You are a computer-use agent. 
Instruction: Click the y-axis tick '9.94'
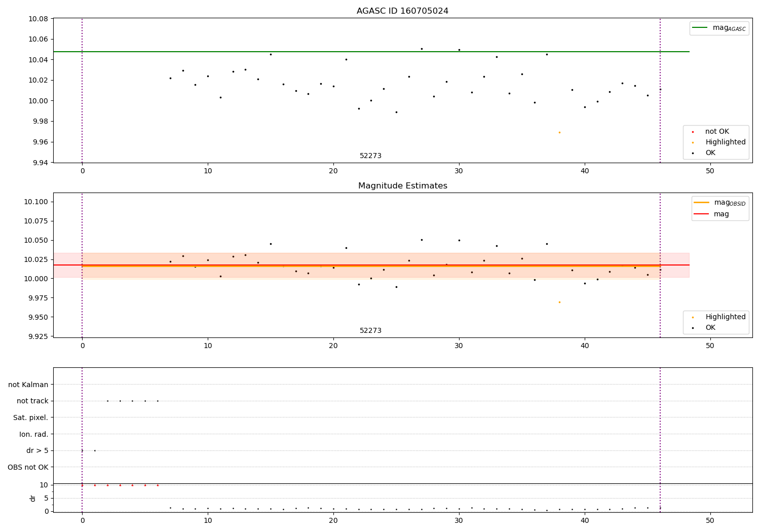click(40, 163)
